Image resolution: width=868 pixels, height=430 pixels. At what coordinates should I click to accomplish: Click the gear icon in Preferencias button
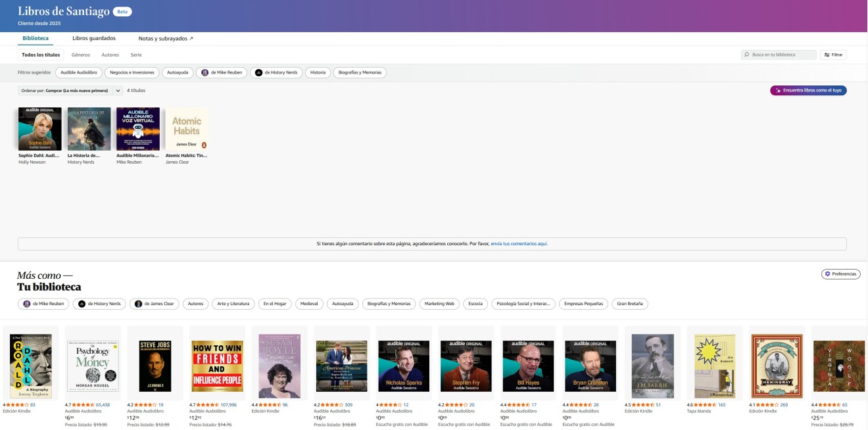[827, 274]
